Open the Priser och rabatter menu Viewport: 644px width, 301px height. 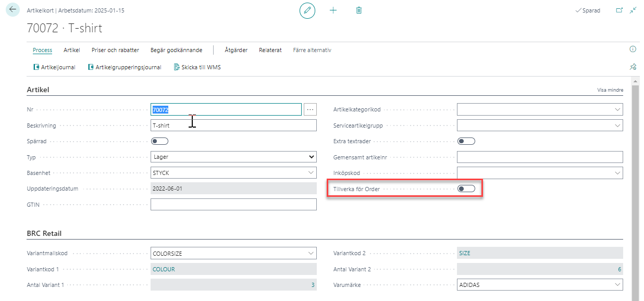coord(115,50)
